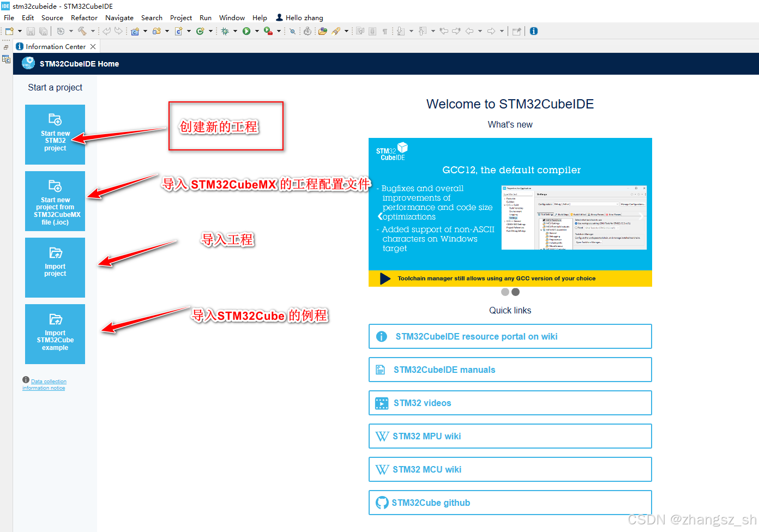759x532 pixels.
Task: Open the Help menu
Action: (260, 17)
